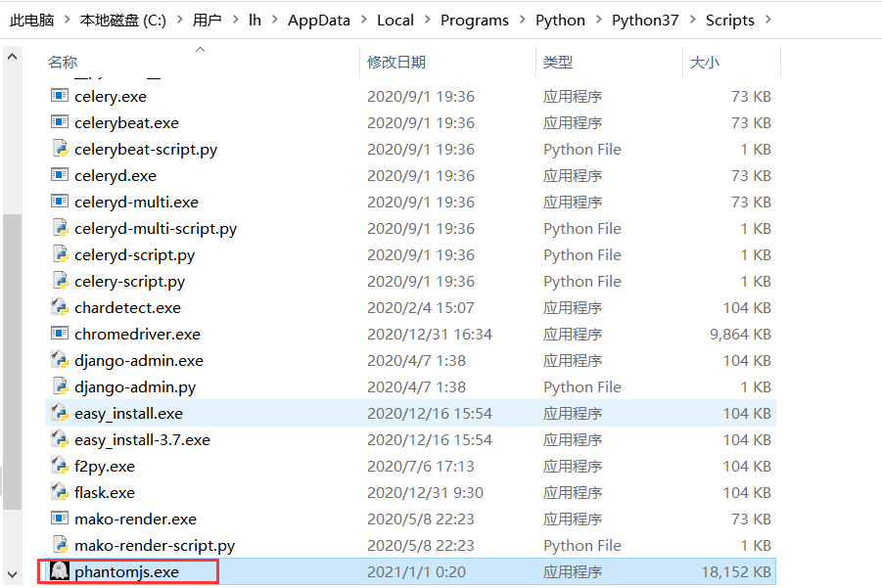Image resolution: width=882 pixels, height=588 pixels.
Task: Click the 2020/12/31 9:30 date cell
Action: [425, 492]
